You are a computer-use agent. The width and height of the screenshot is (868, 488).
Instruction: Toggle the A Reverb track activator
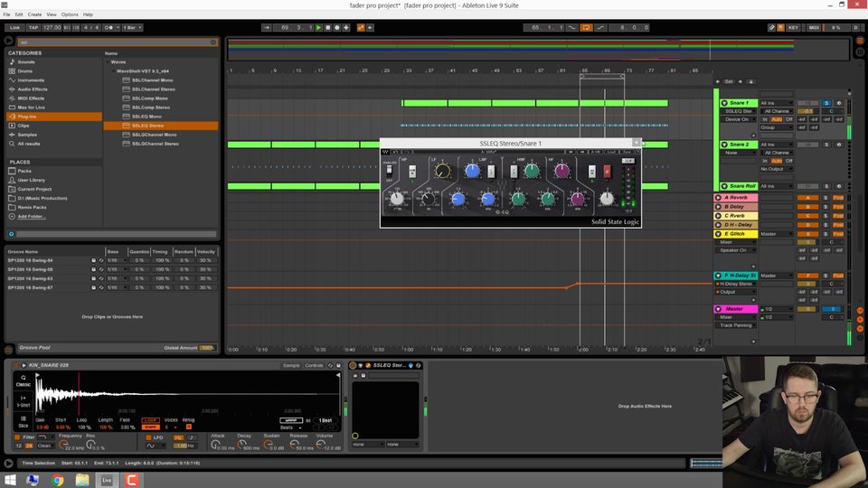807,198
